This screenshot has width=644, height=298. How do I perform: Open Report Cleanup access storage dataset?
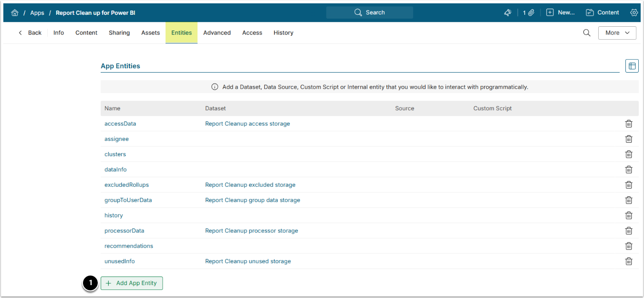pyautogui.click(x=248, y=124)
